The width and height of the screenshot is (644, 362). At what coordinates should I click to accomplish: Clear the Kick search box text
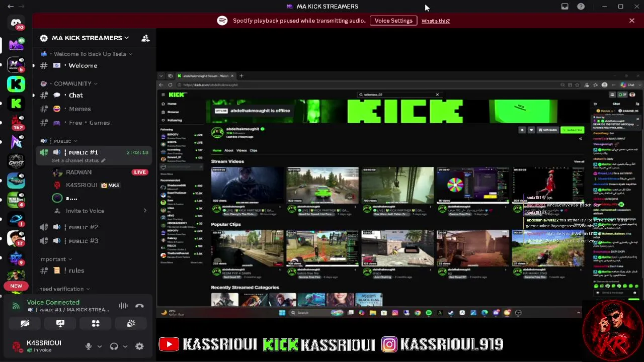click(x=437, y=95)
